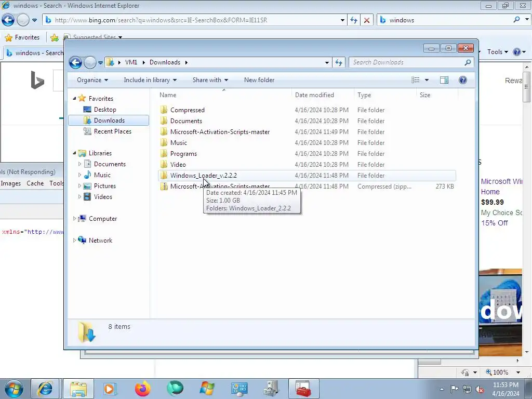Click Downloads in the address breadcrumb
This screenshot has height=399, width=532.
[165, 62]
